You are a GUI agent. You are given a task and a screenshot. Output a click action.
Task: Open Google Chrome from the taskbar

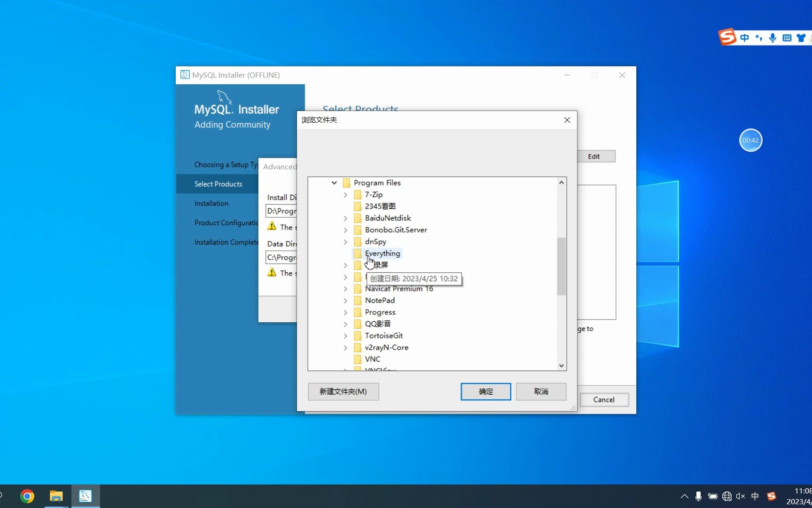27,496
